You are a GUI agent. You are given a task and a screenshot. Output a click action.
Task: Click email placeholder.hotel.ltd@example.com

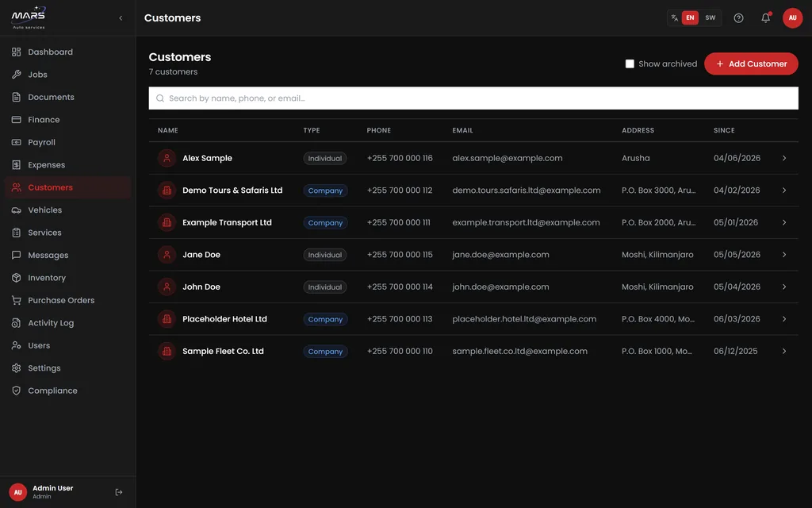[x=524, y=319]
